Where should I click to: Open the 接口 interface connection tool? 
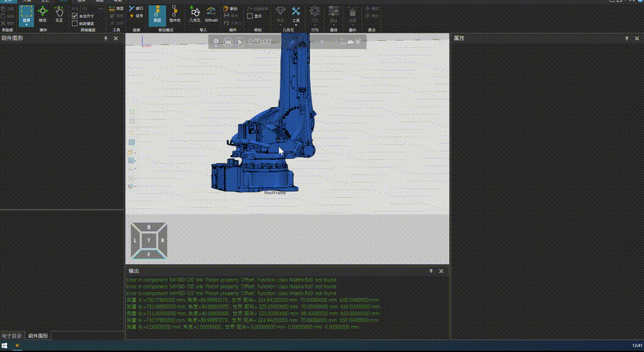tap(136, 9)
